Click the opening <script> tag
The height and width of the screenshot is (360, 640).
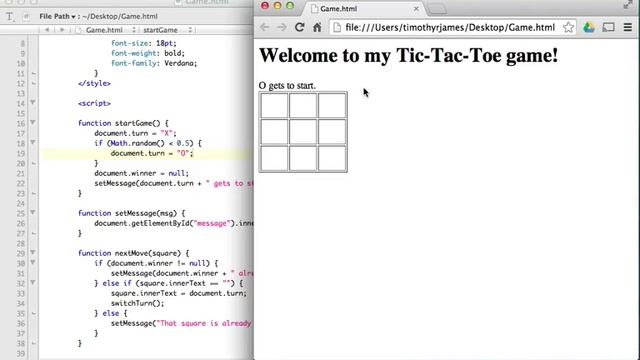point(94,103)
